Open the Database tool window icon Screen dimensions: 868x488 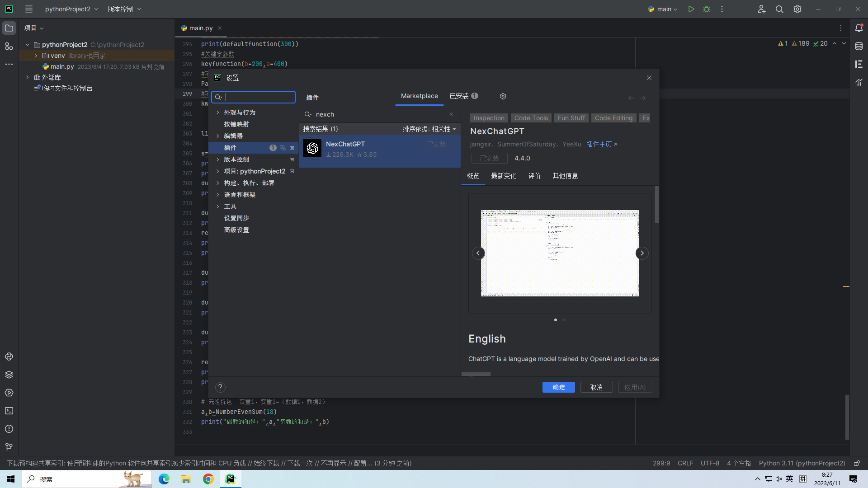pyautogui.click(x=859, y=46)
